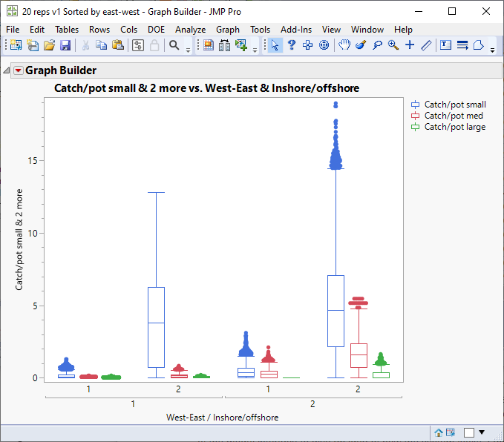The width and height of the screenshot is (504, 442).
Task: Pick the Brush tool in toolbar
Action: pyautogui.click(x=361, y=45)
